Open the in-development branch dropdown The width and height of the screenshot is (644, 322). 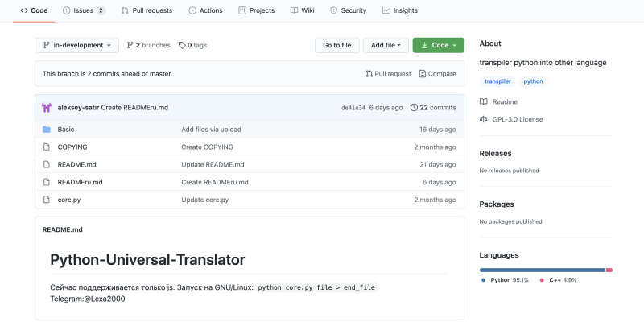(77, 45)
